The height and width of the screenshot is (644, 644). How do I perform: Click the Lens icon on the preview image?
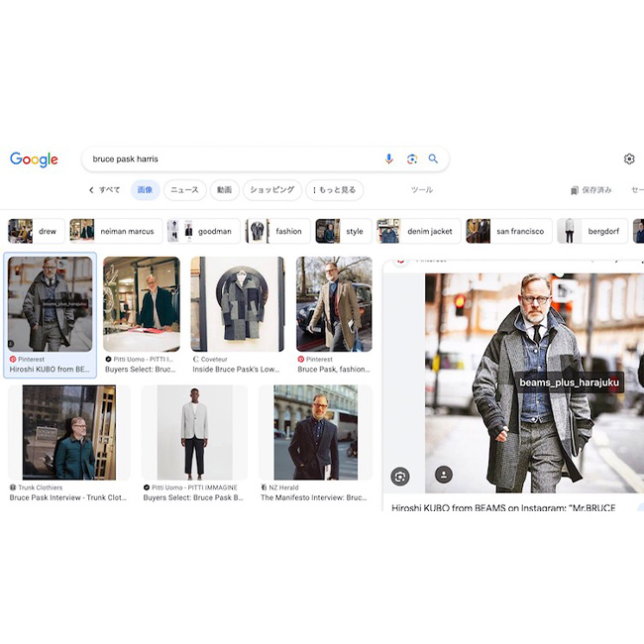399,476
